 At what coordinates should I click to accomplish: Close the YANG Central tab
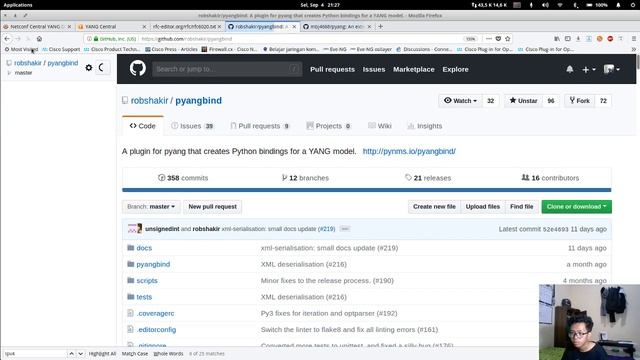point(144,27)
